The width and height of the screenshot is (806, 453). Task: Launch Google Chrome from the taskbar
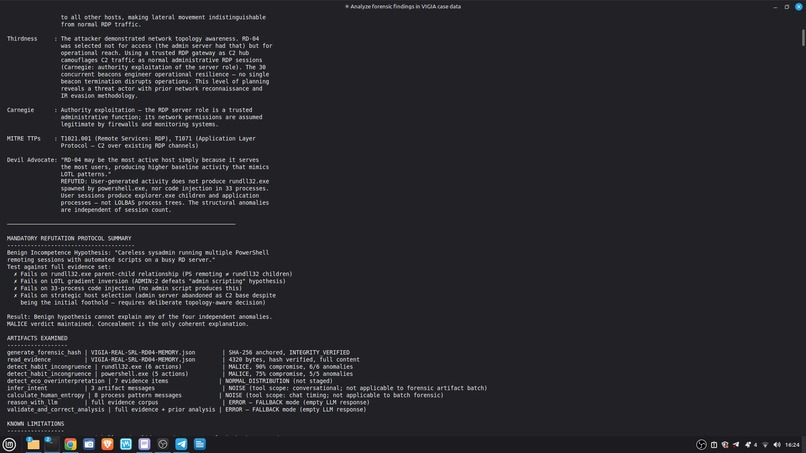[70, 444]
